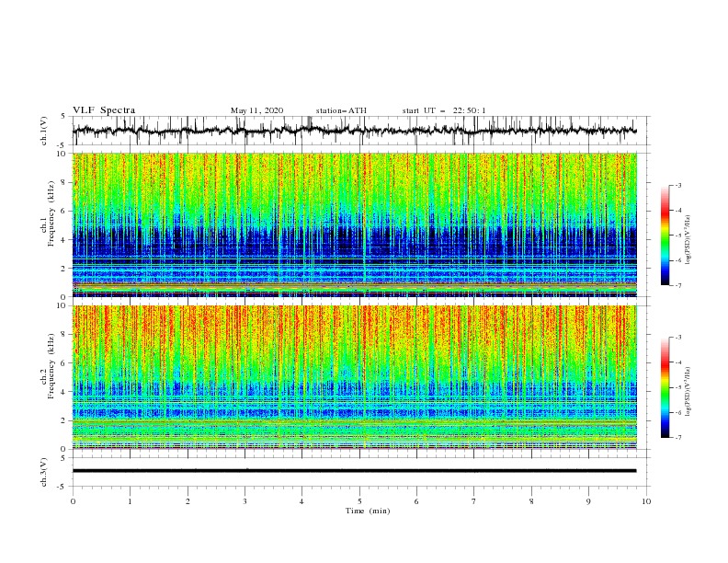The width and height of the screenshot is (728, 563).
Task: Click the "station=ATH" header label
Action: (x=341, y=110)
